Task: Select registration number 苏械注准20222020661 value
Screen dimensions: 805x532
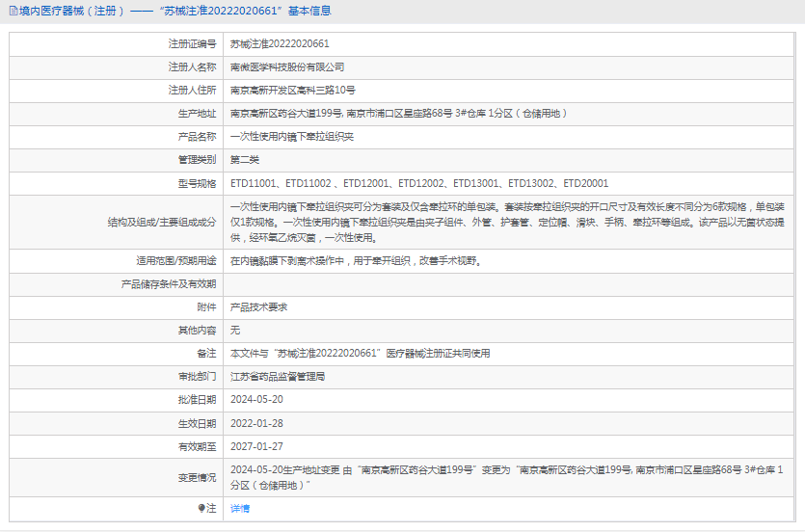Action: pos(280,44)
